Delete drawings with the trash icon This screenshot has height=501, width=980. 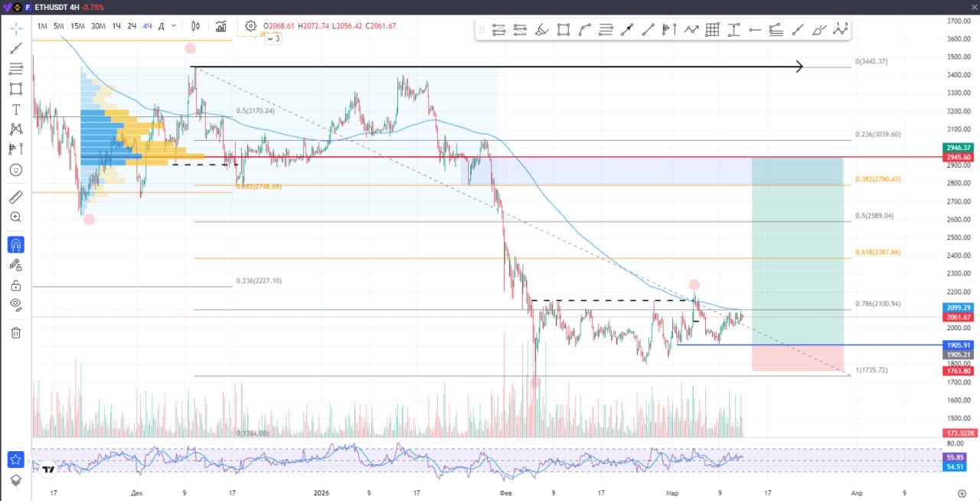pos(16,332)
